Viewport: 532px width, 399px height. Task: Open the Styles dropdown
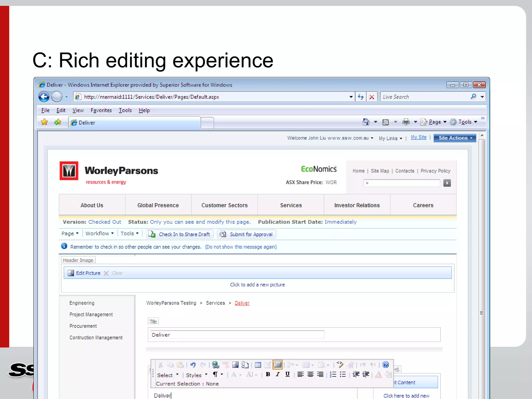click(x=197, y=375)
